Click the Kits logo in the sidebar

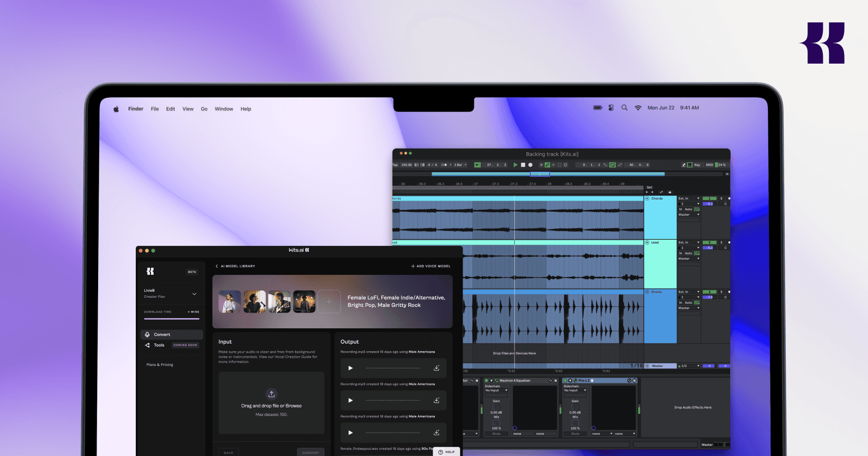coord(150,271)
